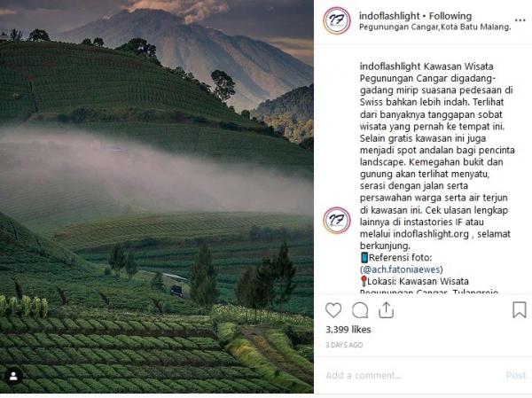Click the Cangar mountain landscape photo
This screenshot has height=398, width=532.
click(157, 197)
